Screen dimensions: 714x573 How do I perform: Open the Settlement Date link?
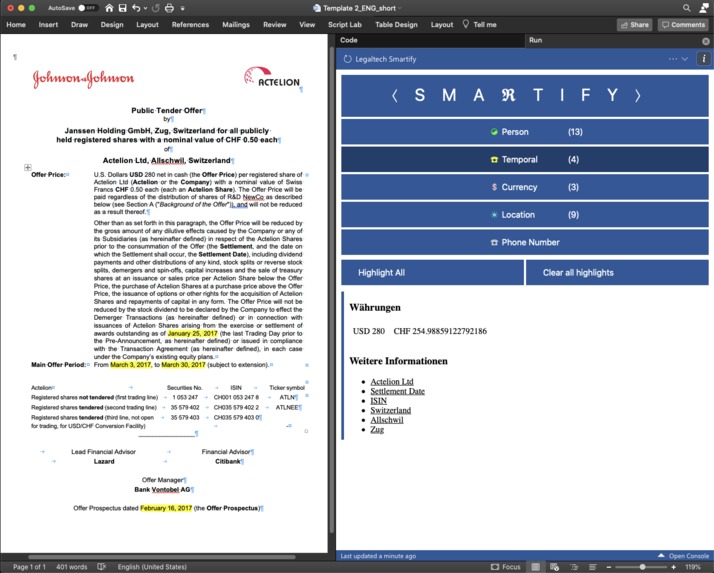click(397, 391)
